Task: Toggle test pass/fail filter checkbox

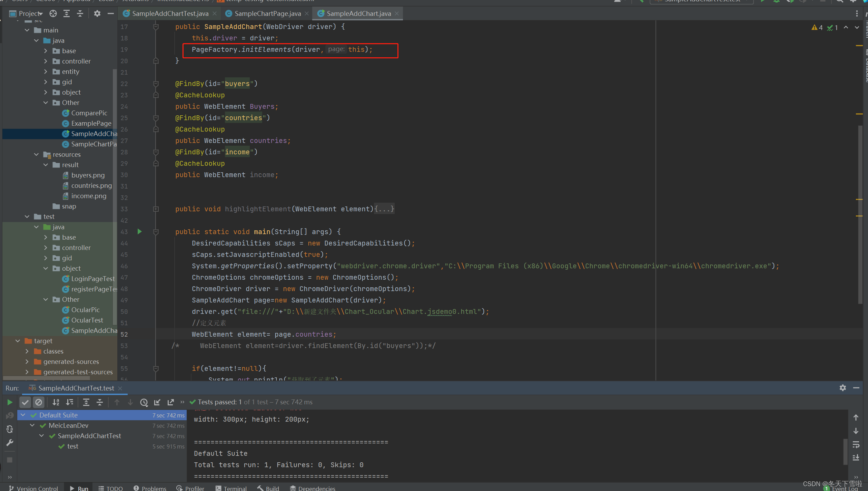Action: coord(24,402)
